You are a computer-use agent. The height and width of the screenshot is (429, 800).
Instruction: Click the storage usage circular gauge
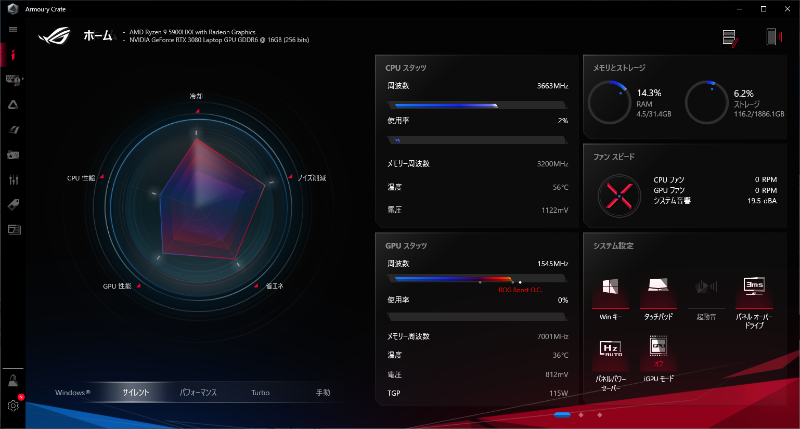tap(706, 102)
